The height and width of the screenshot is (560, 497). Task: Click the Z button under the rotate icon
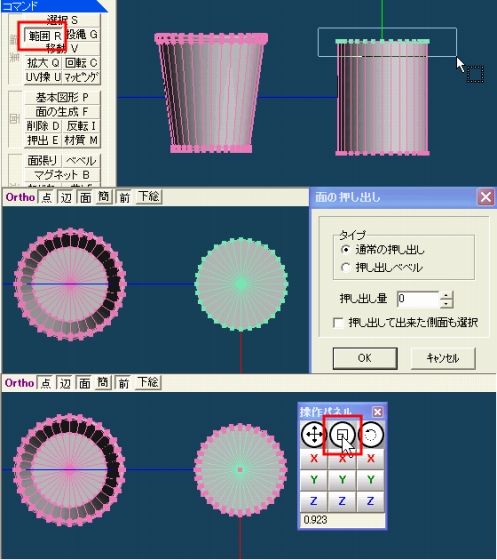(371, 501)
